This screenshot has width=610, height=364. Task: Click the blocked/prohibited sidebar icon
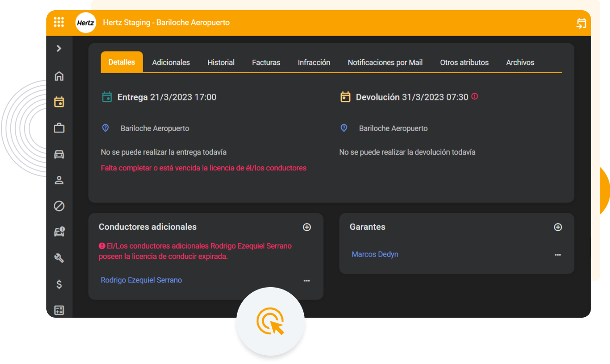(x=59, y=206)
